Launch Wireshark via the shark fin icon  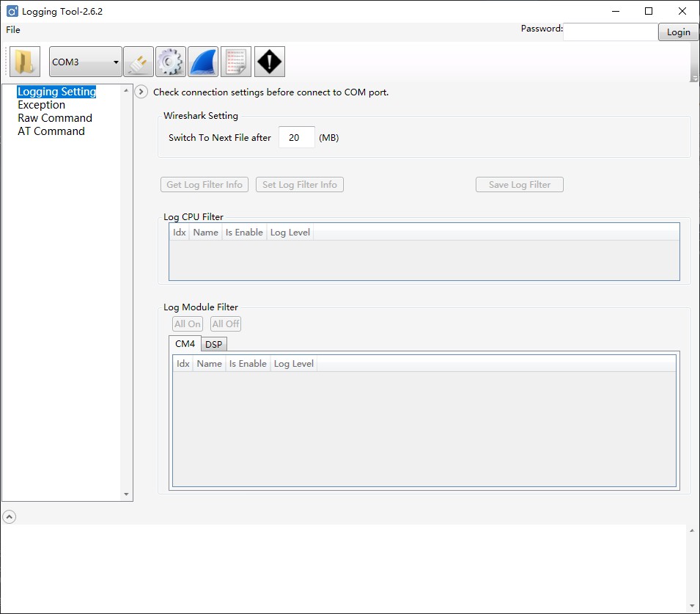pos(203,62)
